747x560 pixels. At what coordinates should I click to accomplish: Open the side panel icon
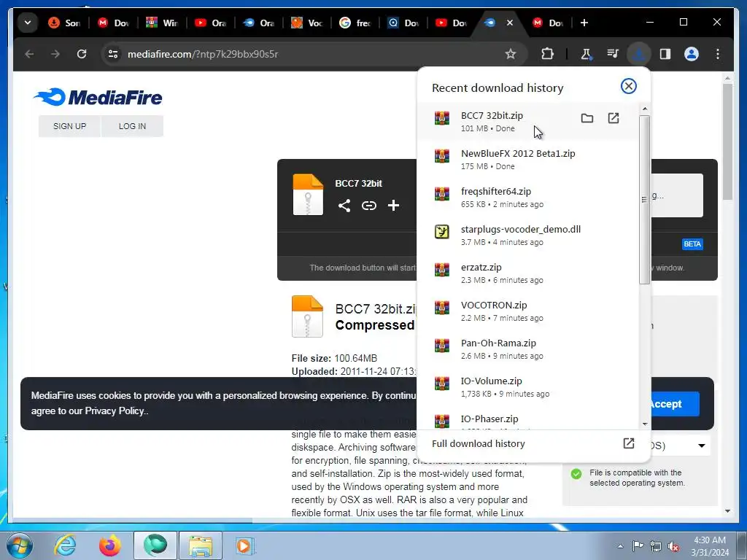pos(665,54)
